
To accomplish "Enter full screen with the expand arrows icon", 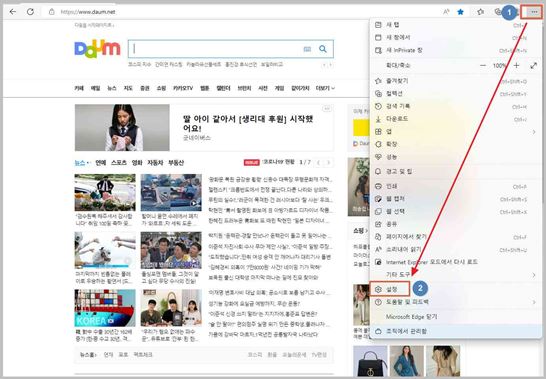I will coord(533,65).
